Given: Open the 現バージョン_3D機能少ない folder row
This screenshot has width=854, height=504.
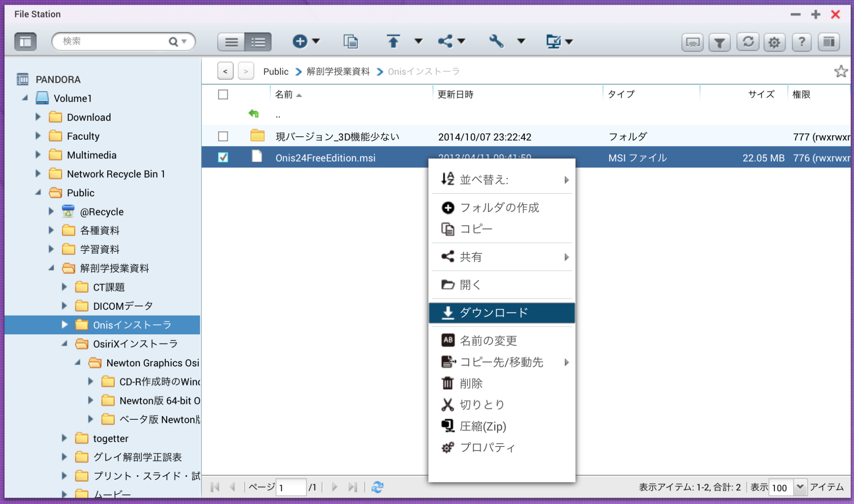Looking at the screenshot, I should [526, 136].
